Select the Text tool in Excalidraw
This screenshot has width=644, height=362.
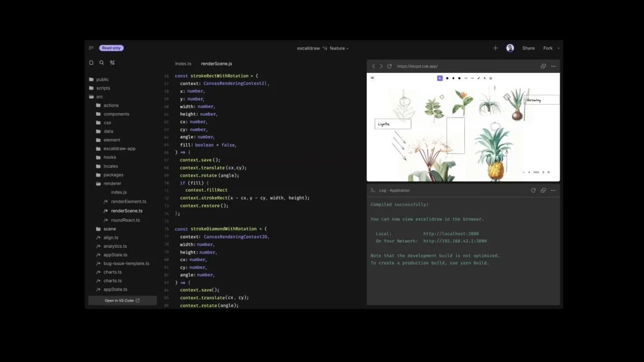(485, 78)
